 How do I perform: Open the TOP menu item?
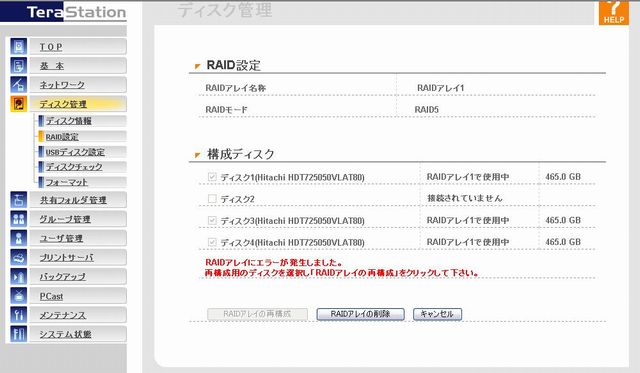tap(78, 47)
